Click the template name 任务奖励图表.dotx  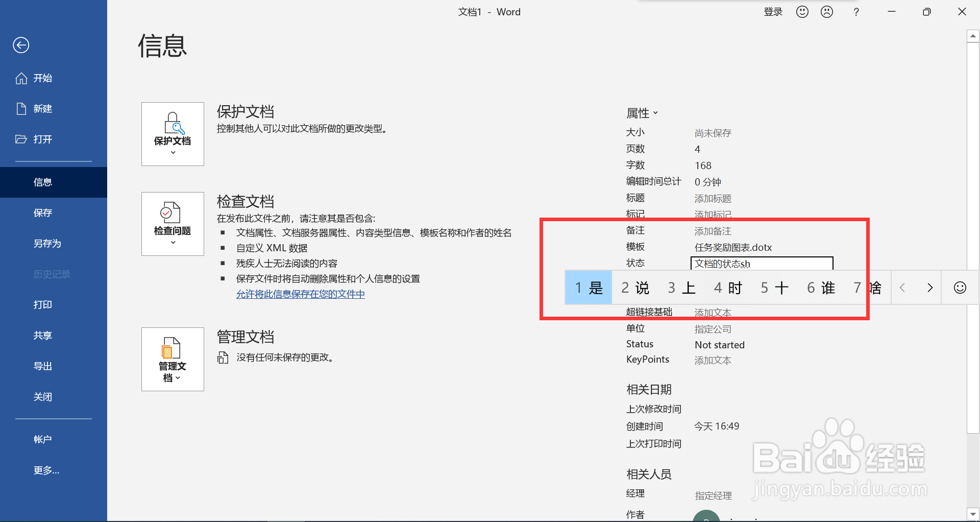(x=733, y=248)
